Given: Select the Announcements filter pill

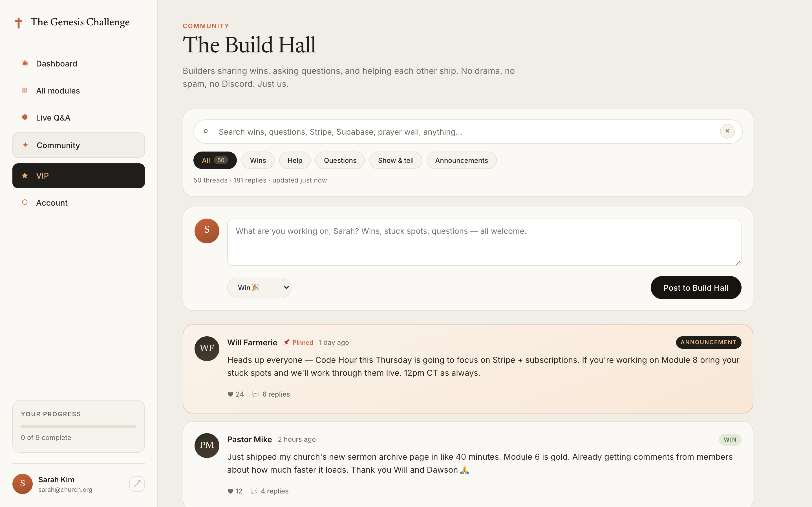Looking at the screenshot, I should [461, 160].
